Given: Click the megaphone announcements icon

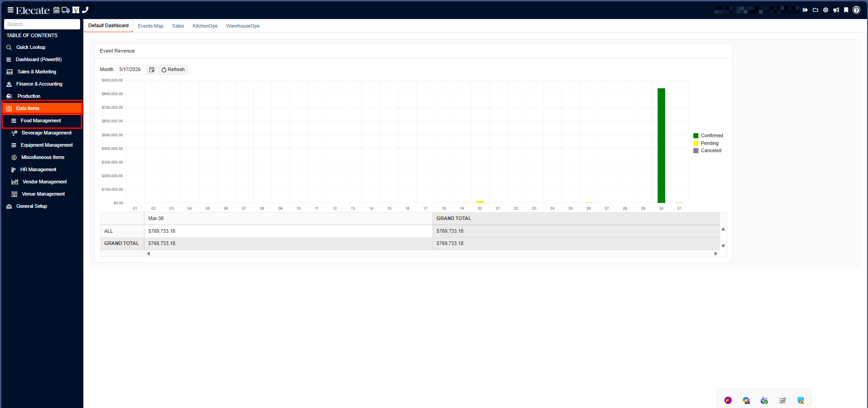Looking at the screenshot, I should (836, 10).
